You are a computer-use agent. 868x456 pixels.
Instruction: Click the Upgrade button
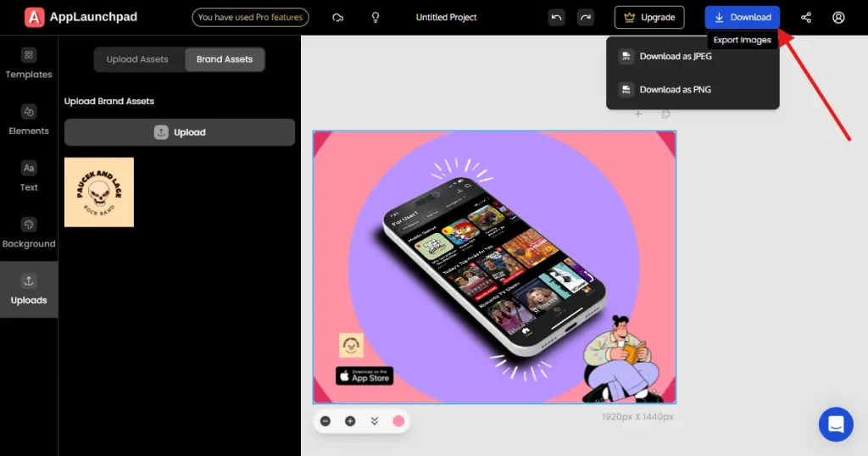click(649, 18)
